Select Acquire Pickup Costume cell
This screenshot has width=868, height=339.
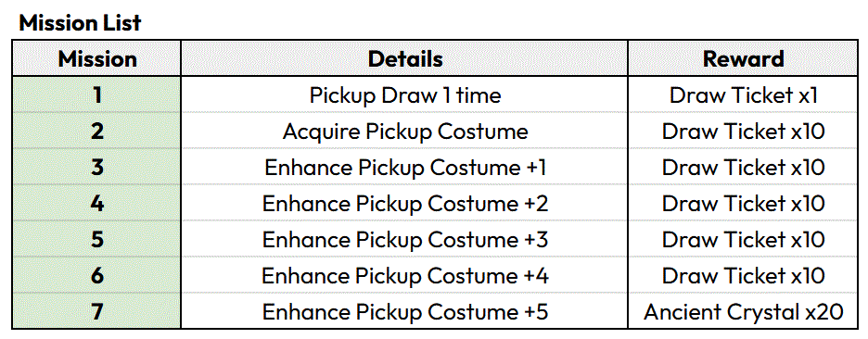[404, 132]
